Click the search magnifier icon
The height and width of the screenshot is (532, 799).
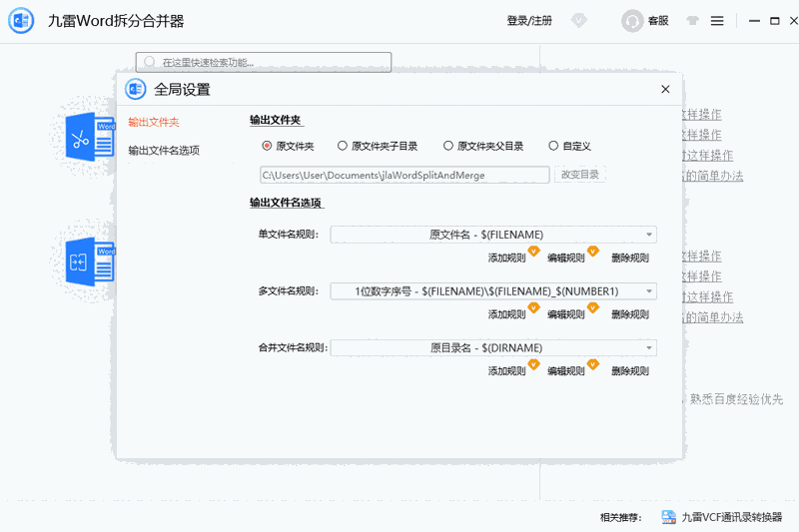click(x=149, y=62)
